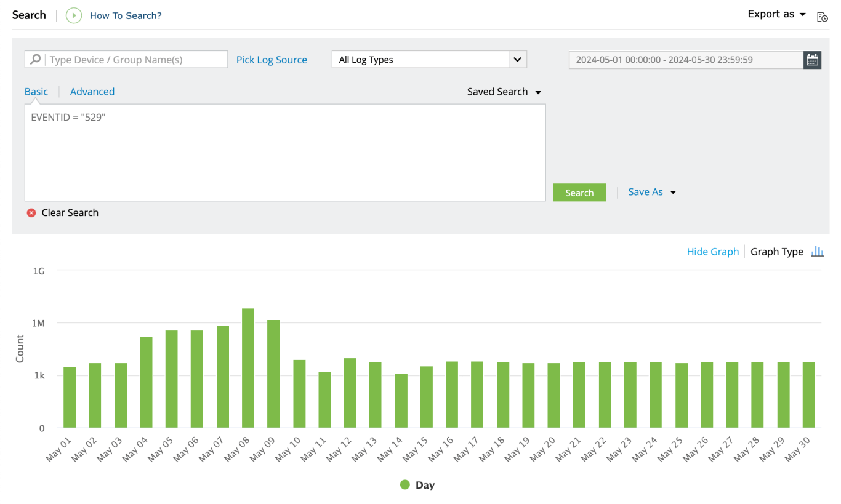
Task: Click the May 08 bar in chart
Action: point(248,368)
